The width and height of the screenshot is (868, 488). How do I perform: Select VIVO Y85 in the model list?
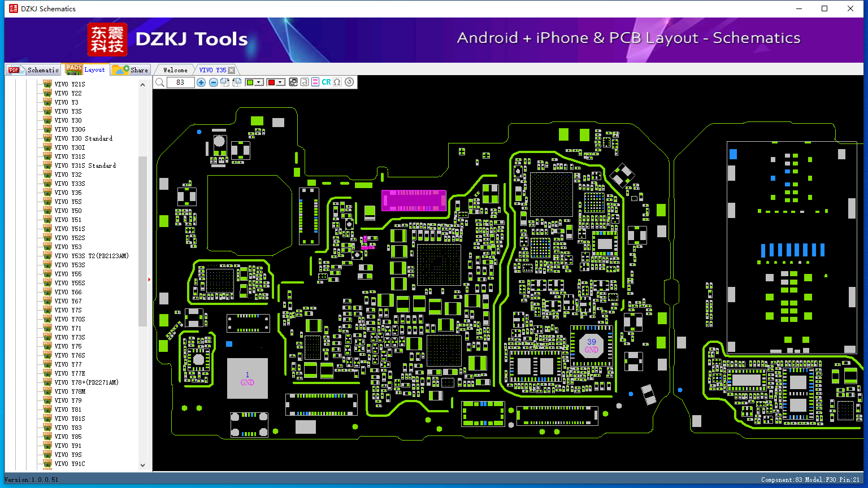point(68,437)
